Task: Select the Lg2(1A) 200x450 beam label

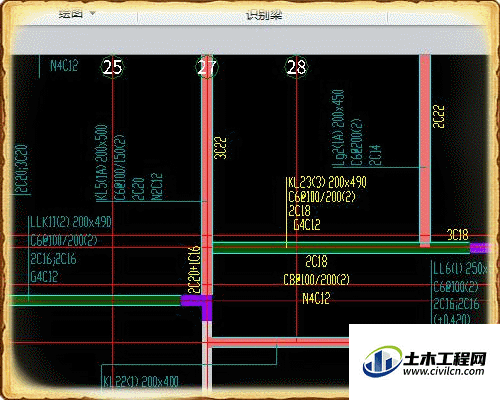Action: (338, 128)
